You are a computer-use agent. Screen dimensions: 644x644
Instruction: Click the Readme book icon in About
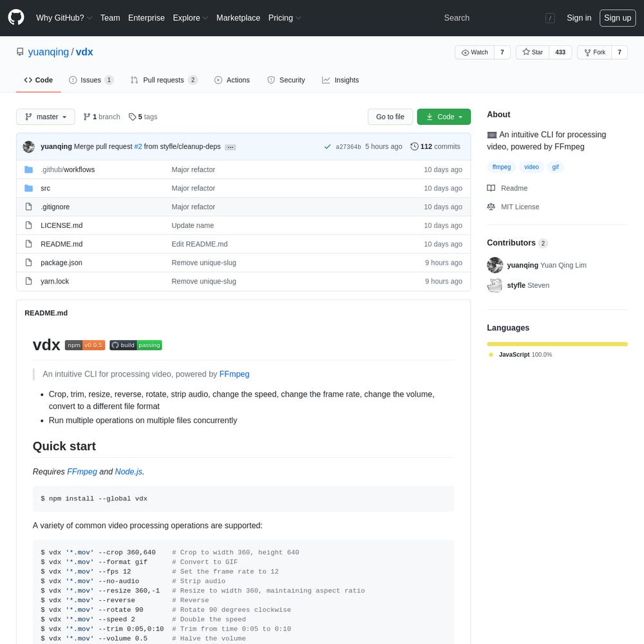pos(491,188)
